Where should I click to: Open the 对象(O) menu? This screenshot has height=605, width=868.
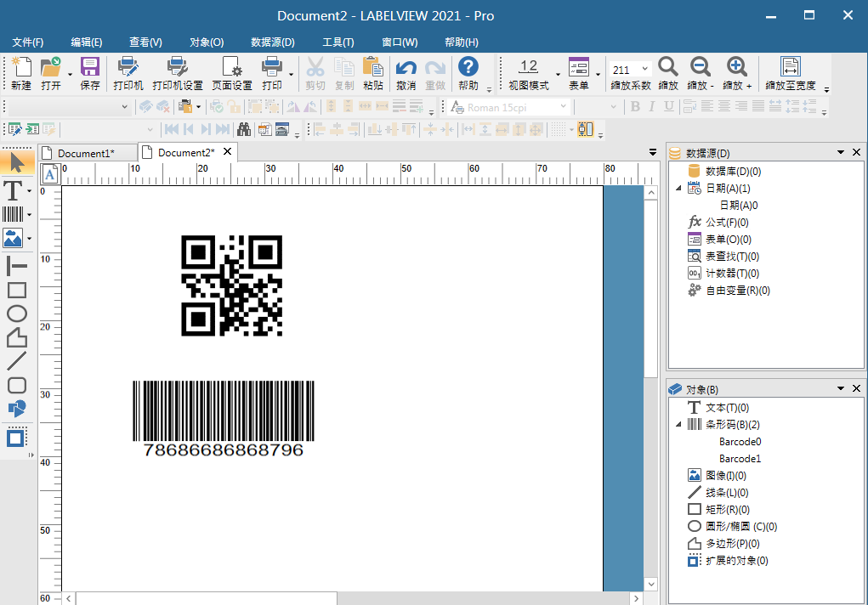tap(207, 42)
